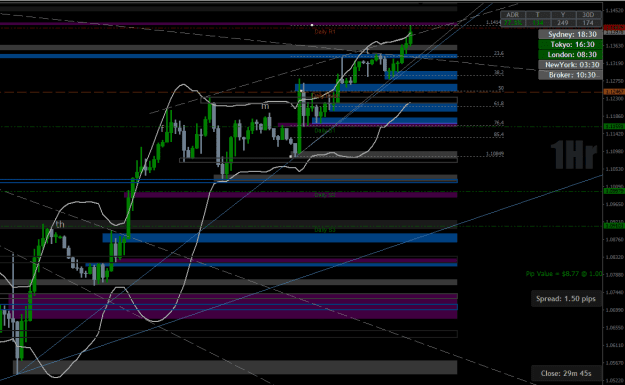The height and width of the screenshot is (385, 625).
Task: Click the 85.4 Fibonacci level label
Action: (499, 135)
